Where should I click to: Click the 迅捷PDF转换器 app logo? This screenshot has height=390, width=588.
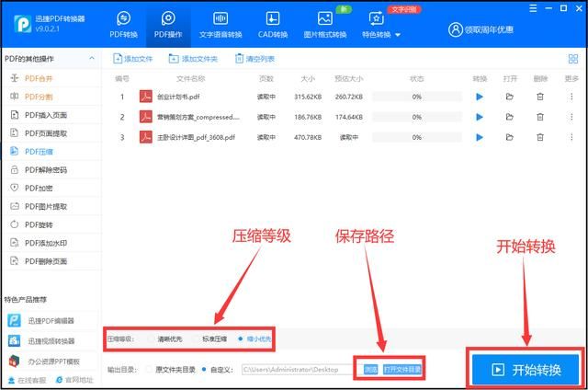coord(22,24)
